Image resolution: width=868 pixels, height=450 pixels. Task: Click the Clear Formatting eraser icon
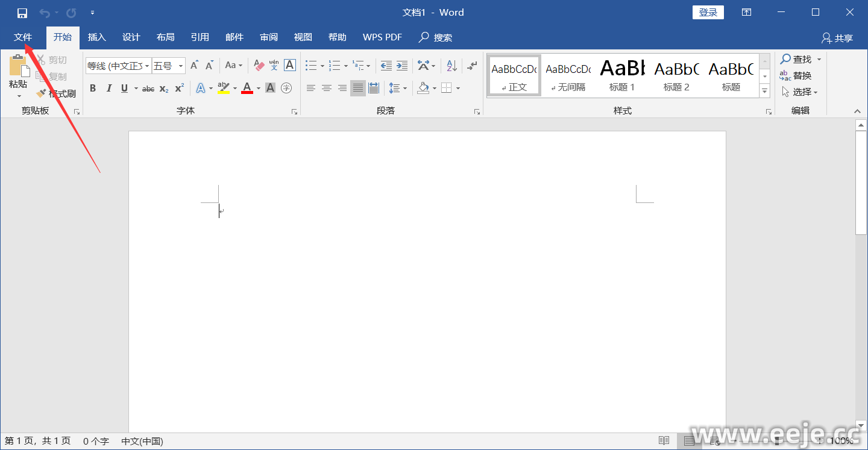pos(259,65)
